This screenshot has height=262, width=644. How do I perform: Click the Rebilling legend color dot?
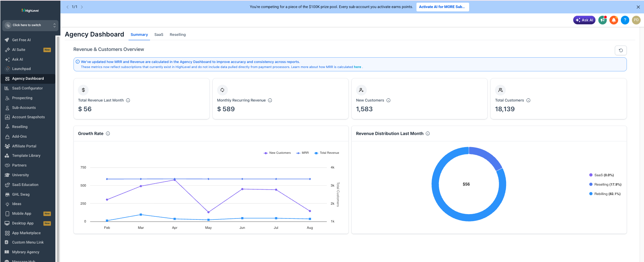591,194
